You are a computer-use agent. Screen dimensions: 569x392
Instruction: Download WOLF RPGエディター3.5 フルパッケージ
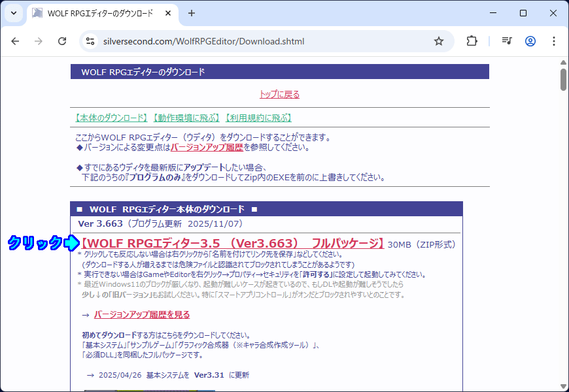(x=233, y=244)
